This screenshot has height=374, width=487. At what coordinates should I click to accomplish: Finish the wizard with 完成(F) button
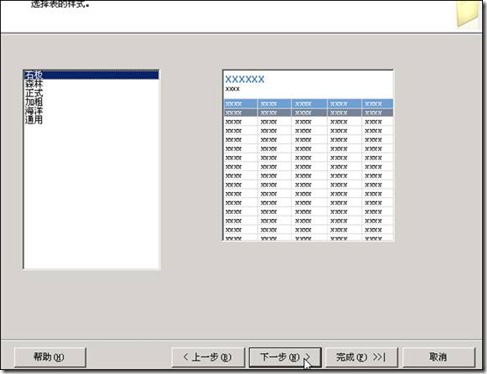(x=361, y=357)
